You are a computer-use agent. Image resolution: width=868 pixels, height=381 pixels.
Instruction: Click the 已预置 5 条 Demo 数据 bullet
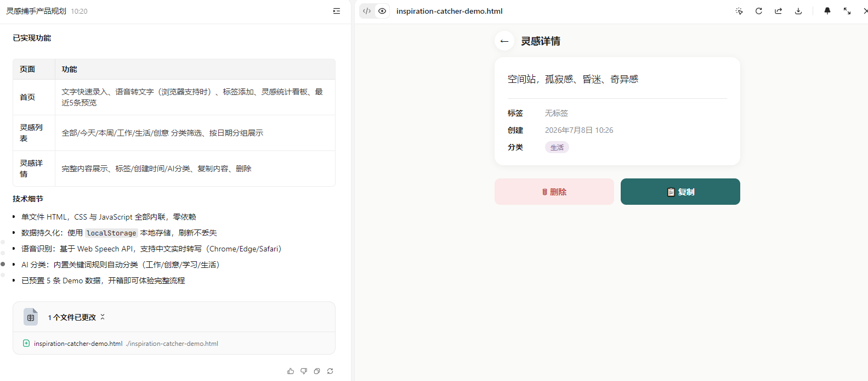[103, 281]
